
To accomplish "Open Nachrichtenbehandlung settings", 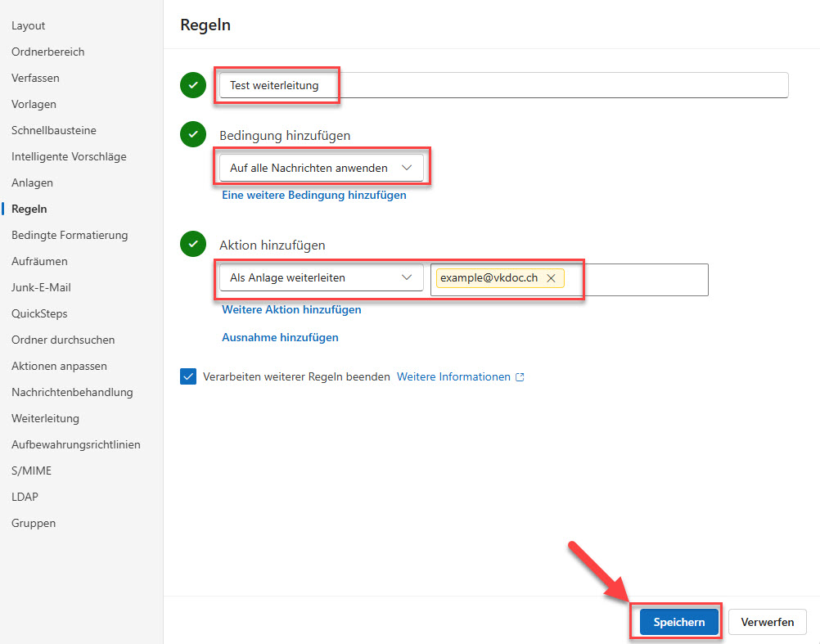I will coord(72,392).
